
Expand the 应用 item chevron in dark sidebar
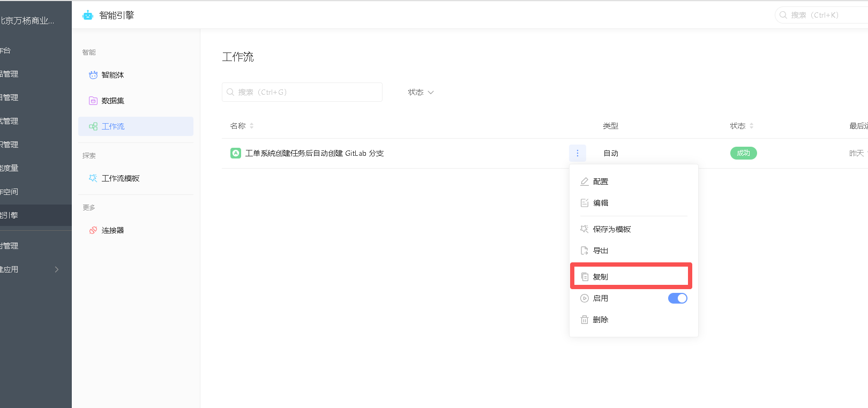click(x=57, y=269)
